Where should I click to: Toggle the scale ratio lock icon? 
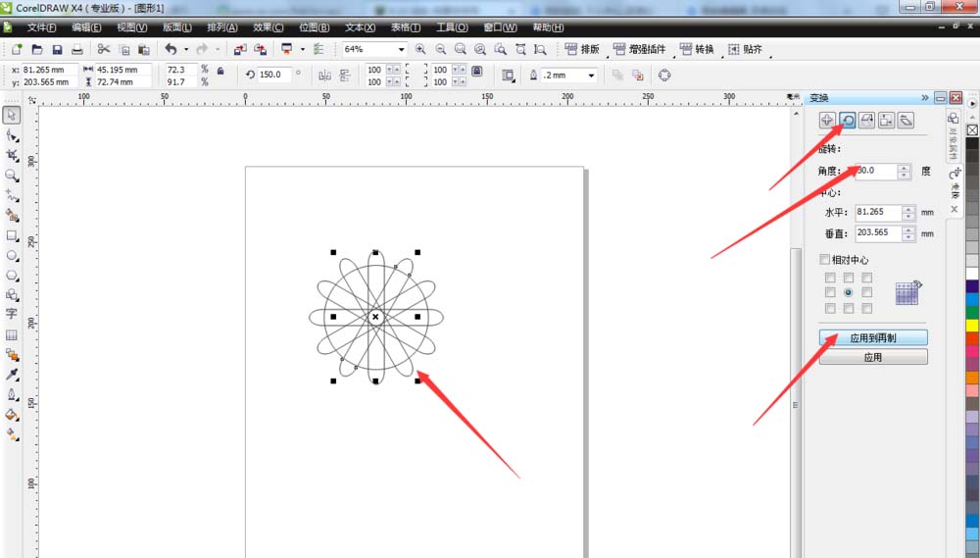[220, 72]
